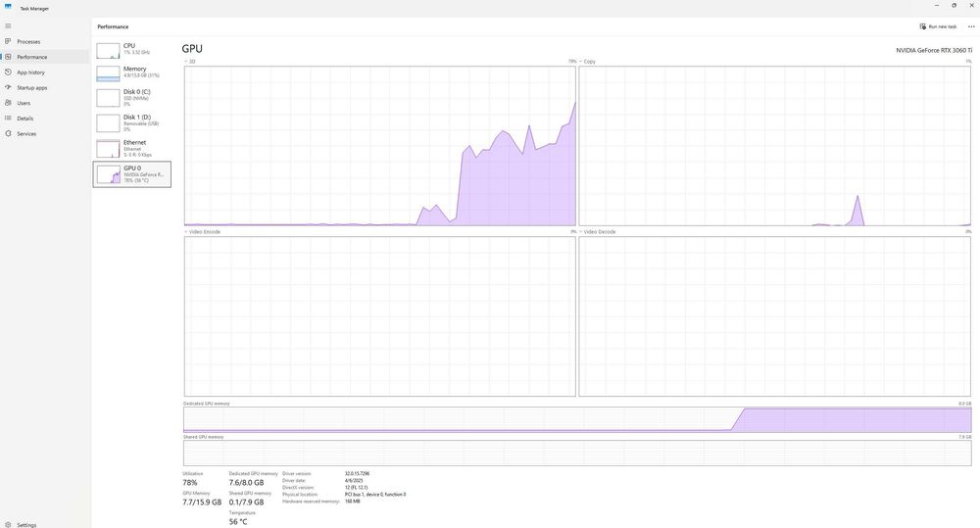Image resolution: width=980 pixels, height=528 pixels.
Task: Click the driver version 32.0.15.7296
Action: coord(357,474)
